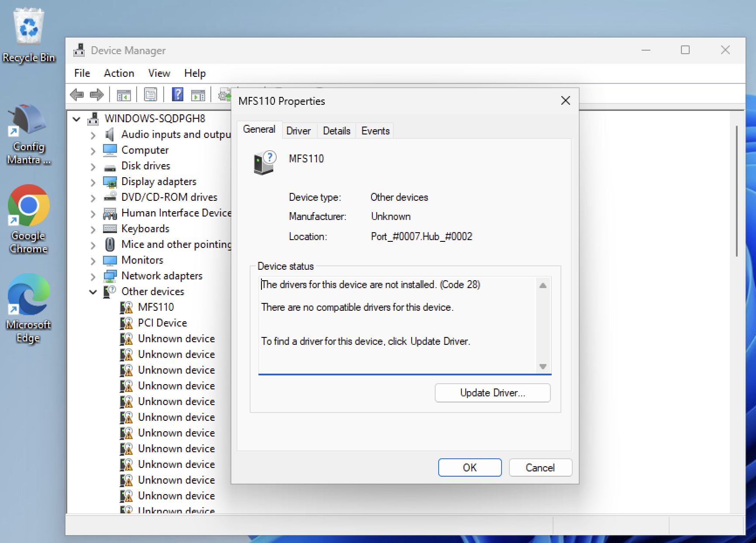Open the File menu
This screenshot has width=756, height=543.
[x=82, y=73]
